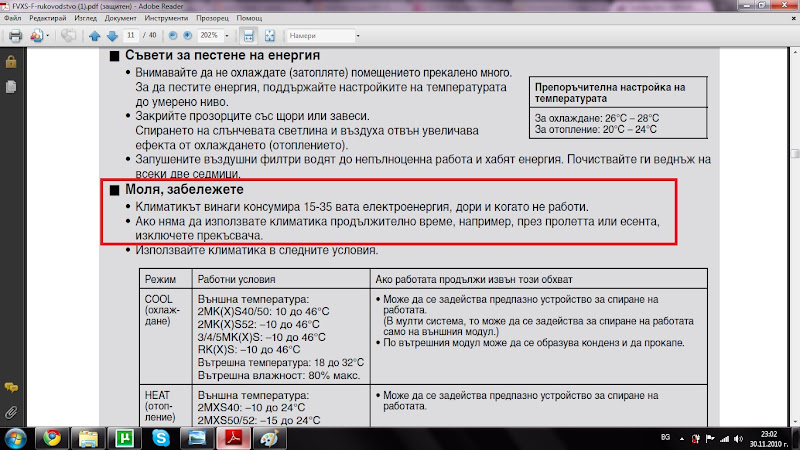Click text 'RK(X)S: –10 до 46°C'
The height and width of the screenshot is (450, 800).
(x=249, y=349)
